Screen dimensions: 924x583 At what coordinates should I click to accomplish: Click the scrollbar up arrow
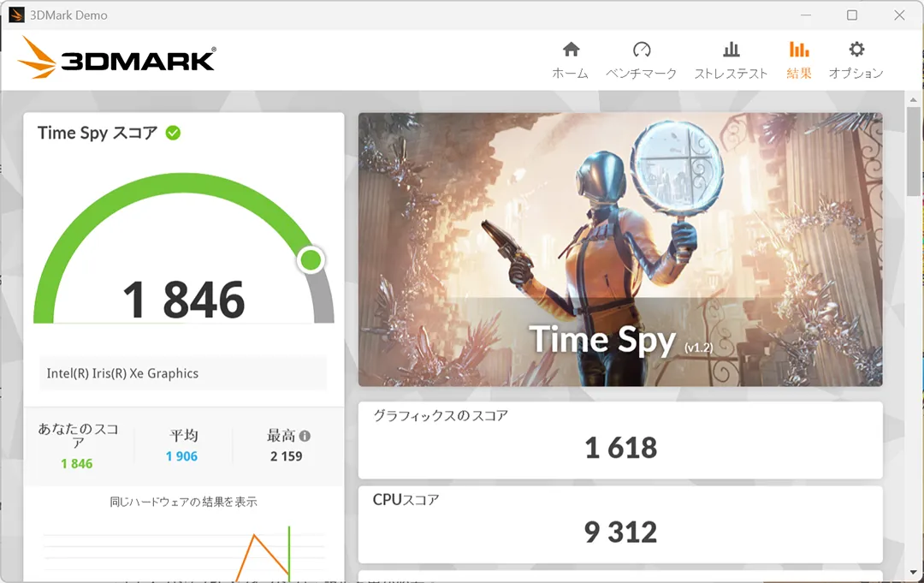[x=914, y=99]
